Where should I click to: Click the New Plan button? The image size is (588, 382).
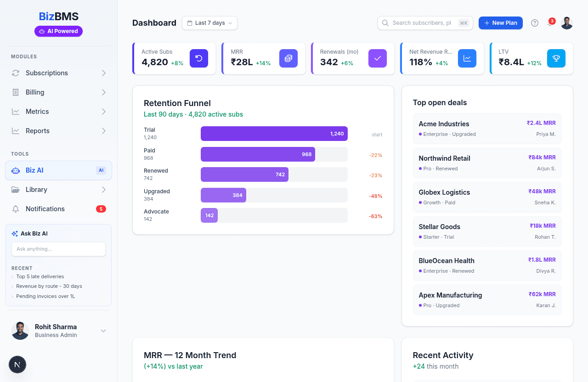tap(500, 23)
